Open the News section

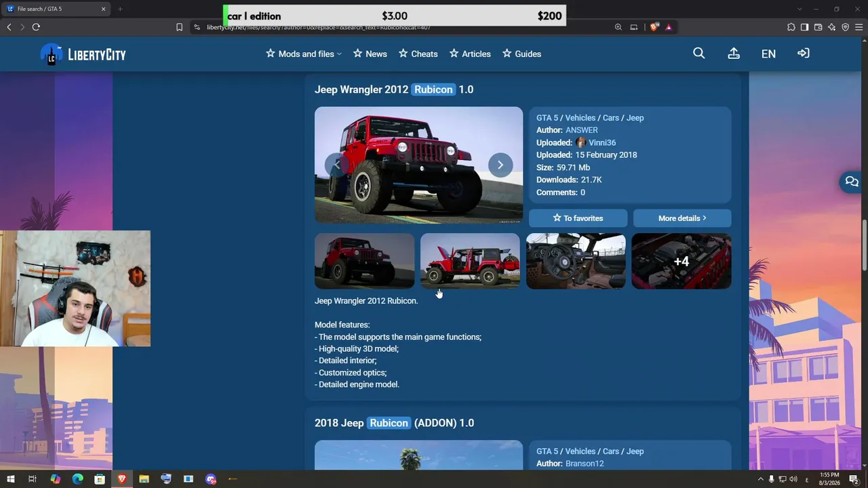(x=370, y=54)
